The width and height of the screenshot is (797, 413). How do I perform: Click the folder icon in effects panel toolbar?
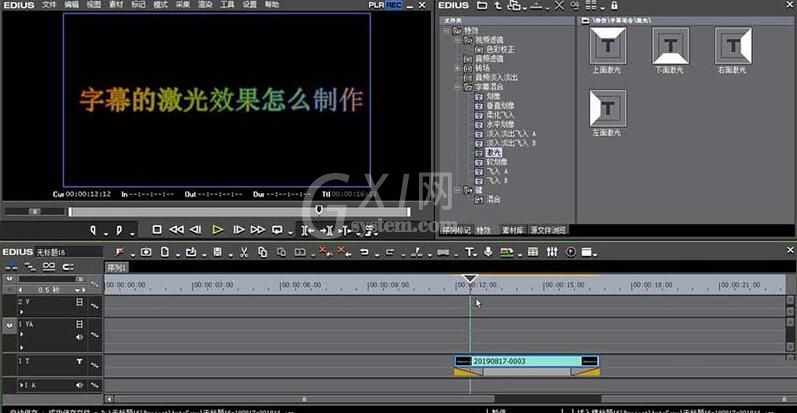[x=482, y=6]
